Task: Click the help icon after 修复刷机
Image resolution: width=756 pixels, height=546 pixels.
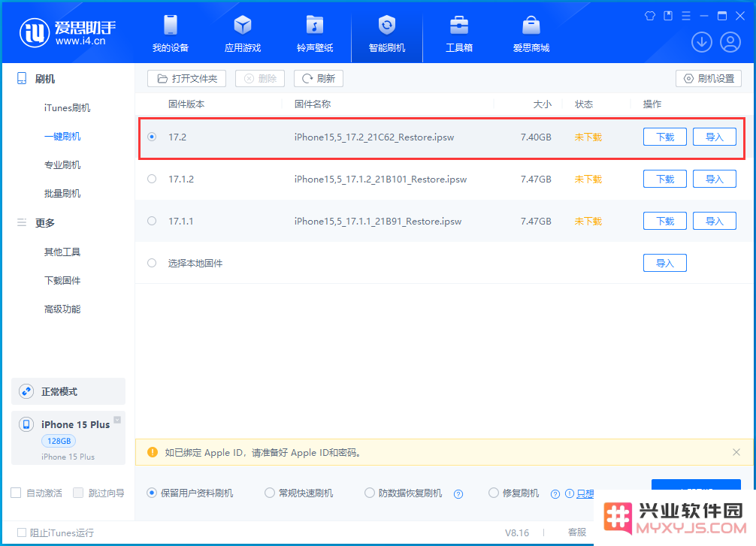Action: coord(555,494)
